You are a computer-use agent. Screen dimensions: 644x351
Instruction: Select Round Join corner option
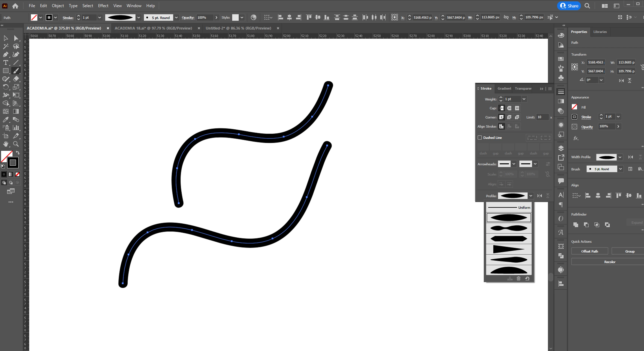[509, 117]
